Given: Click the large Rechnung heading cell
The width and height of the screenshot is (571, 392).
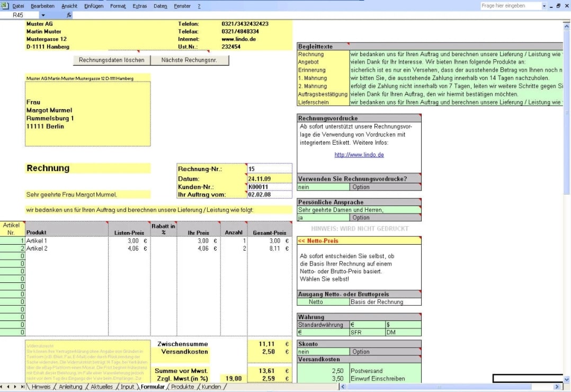Looking at the screenshot, I should tap(88, 168).
